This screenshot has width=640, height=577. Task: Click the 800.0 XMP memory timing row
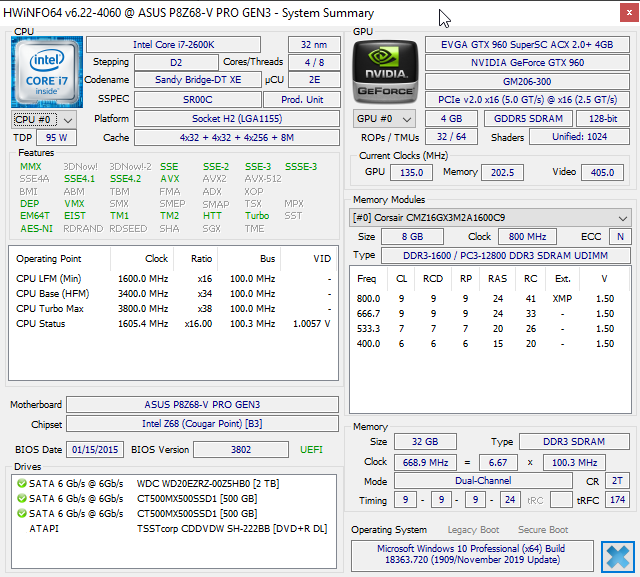pos(486,299)
